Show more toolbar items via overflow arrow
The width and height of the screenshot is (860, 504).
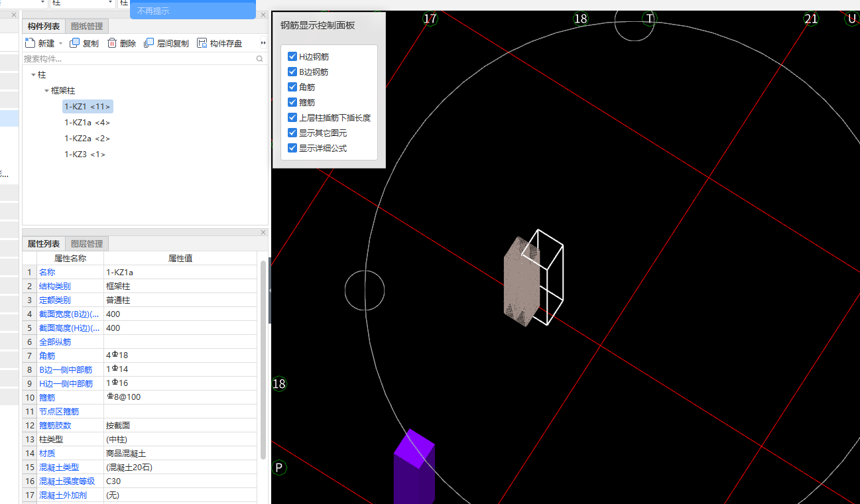263,43
